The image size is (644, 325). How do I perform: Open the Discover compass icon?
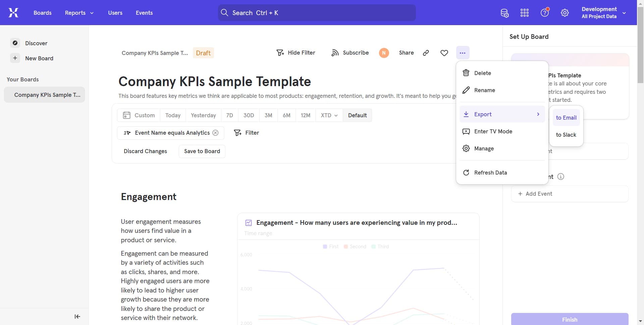(x=15, y=43)
